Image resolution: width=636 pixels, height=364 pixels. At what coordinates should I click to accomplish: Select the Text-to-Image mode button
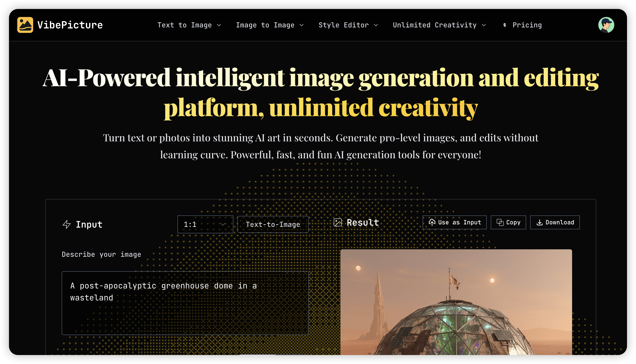point(273,224)
